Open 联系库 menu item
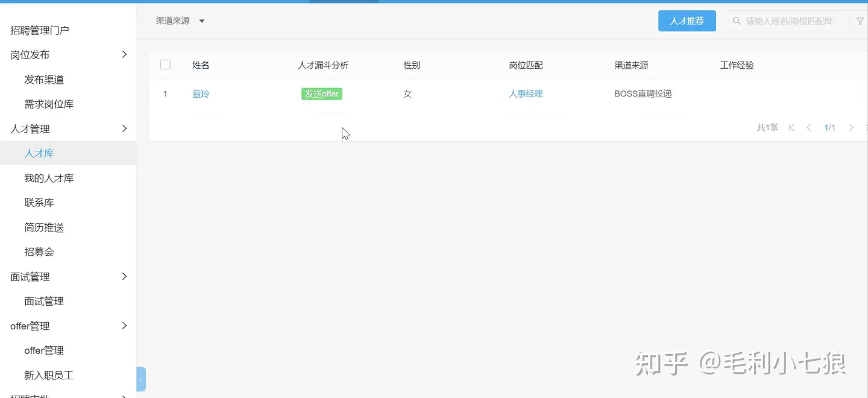 pyautogui.click(x=39, y=203)
